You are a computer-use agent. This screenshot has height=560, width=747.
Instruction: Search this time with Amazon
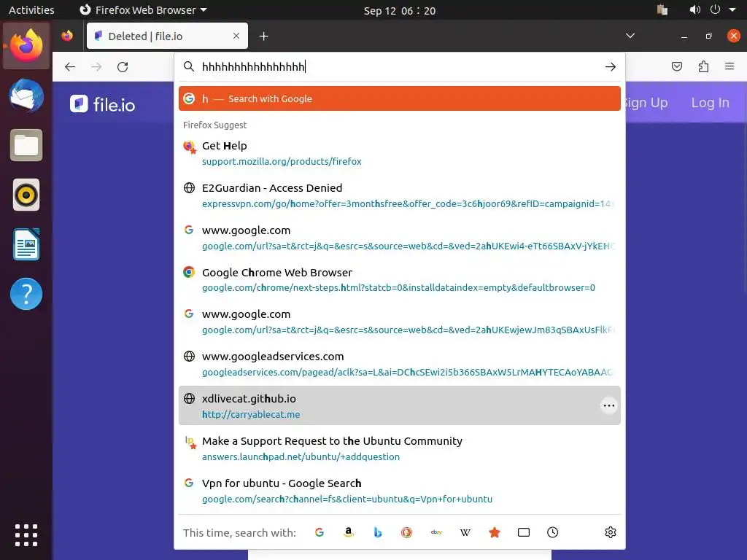pos(348,532)
